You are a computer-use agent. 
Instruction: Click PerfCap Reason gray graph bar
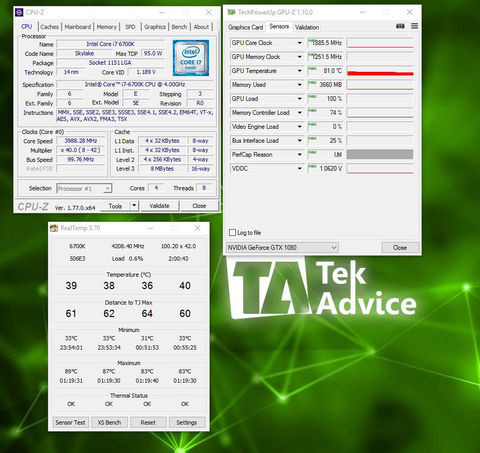380,155
